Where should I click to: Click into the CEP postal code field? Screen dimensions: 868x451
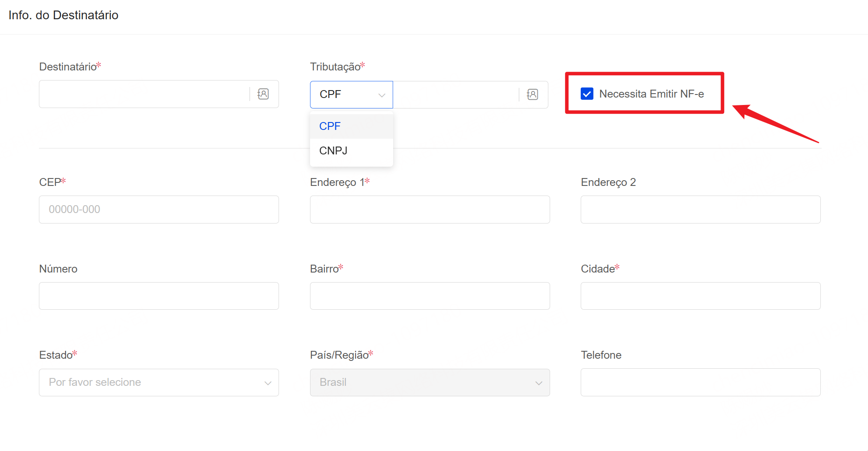158,210
